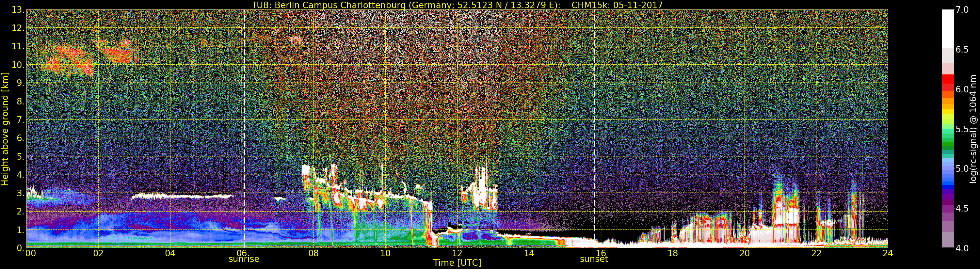Screen dimensions: 980x269
Task: Click the 13 km height tick label
Action: click(x=18, y=10)
